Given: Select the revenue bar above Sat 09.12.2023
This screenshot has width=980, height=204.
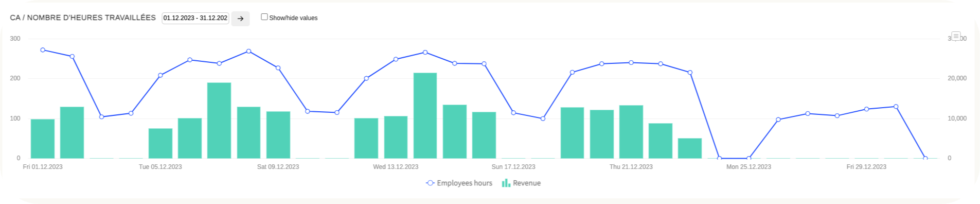Looking at the screenshot, I should 278,135.
